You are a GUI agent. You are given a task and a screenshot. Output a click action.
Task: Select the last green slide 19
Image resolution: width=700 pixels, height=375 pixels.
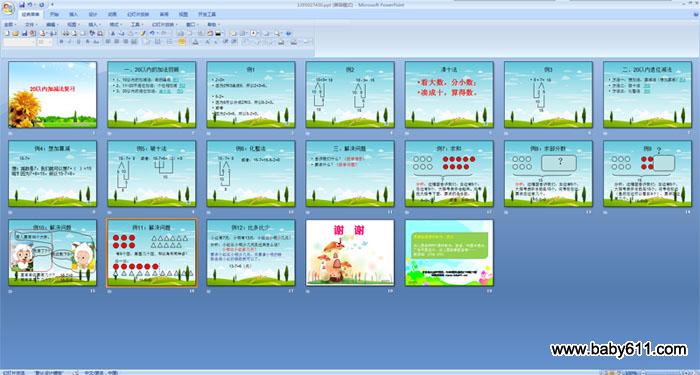(449, 253)
